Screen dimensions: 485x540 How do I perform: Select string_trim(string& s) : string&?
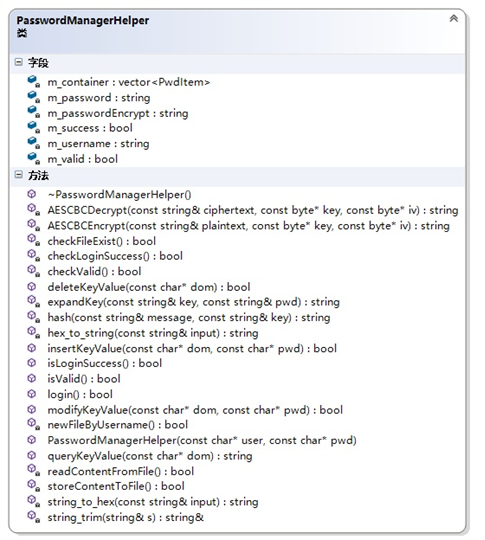pyautogui.click(x=126, y=517)
